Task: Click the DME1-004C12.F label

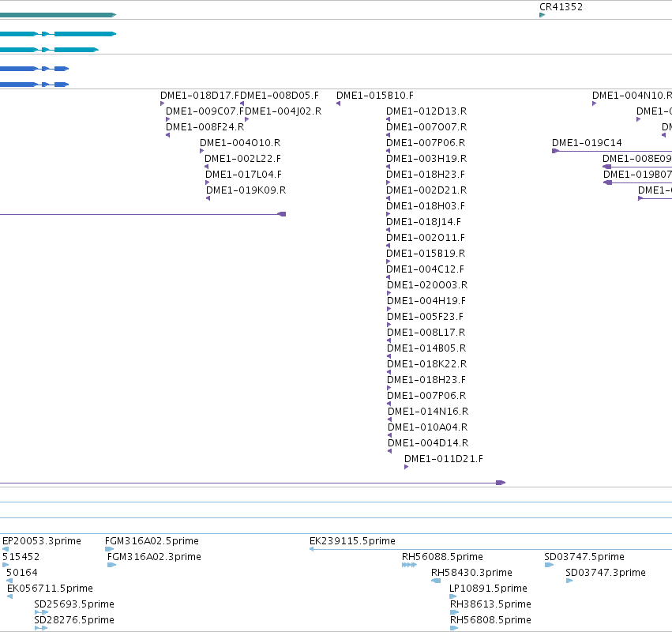Action: (x=425, y=269)
